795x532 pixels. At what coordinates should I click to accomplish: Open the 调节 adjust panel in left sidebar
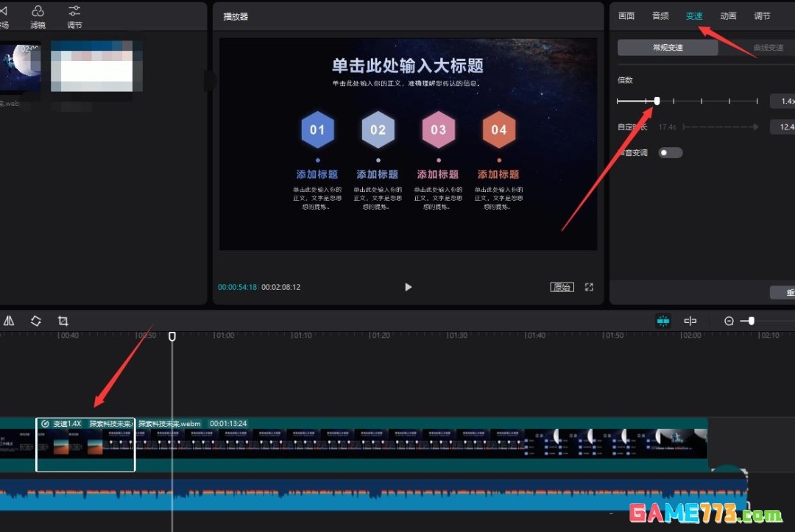[74, 16]
